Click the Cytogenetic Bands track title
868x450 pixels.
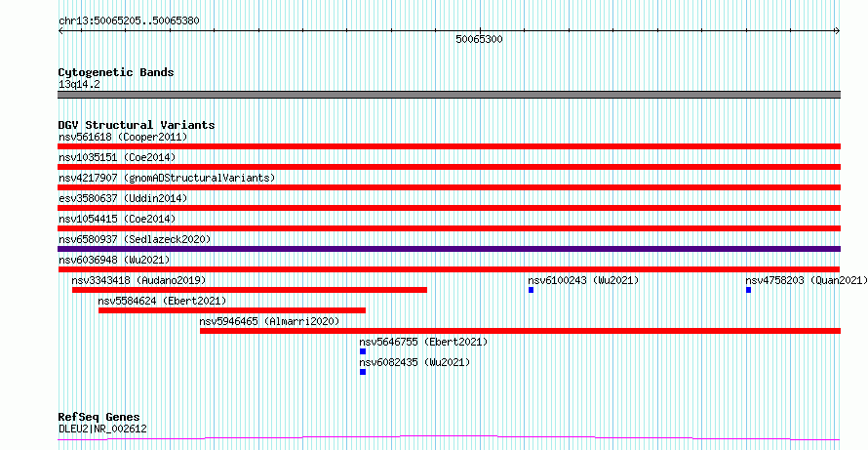click(x=116, y=72)
